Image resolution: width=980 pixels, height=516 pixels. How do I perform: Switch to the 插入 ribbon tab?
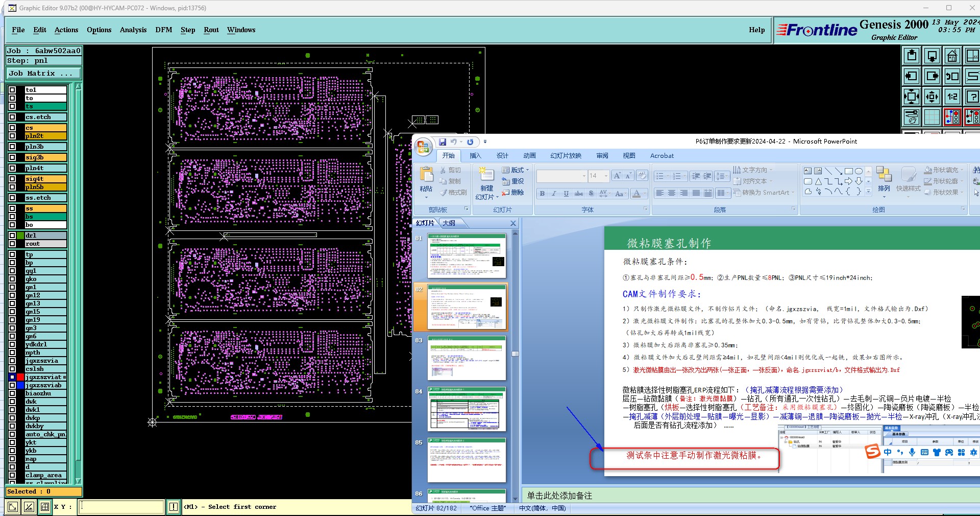coord(475,155)
